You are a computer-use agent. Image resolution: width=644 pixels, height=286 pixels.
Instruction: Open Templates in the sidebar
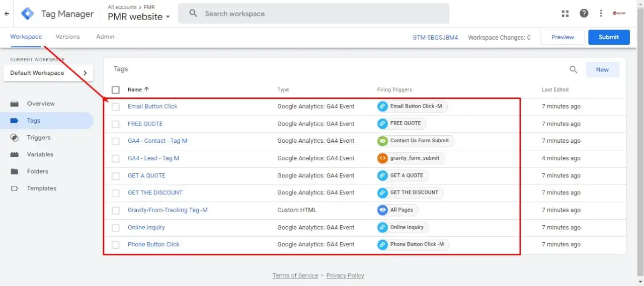[x=42, y=188]
